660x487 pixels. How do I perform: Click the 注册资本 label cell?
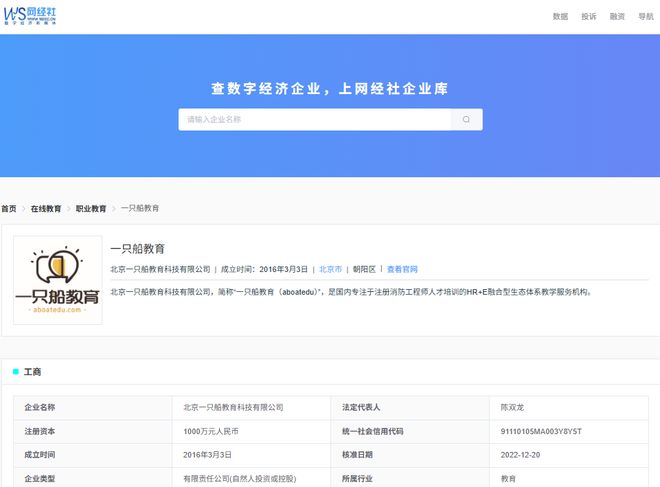coord(93,431)
